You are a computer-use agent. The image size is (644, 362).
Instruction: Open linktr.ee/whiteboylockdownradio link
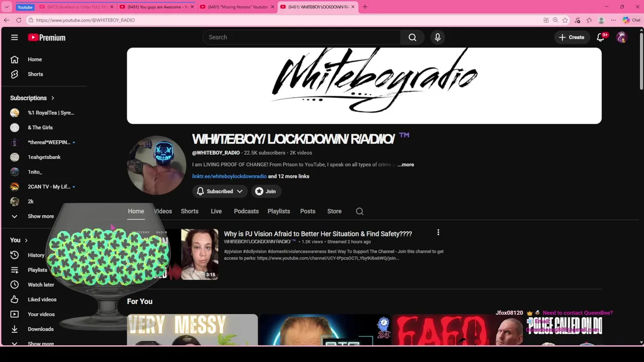tap(229, 176)
